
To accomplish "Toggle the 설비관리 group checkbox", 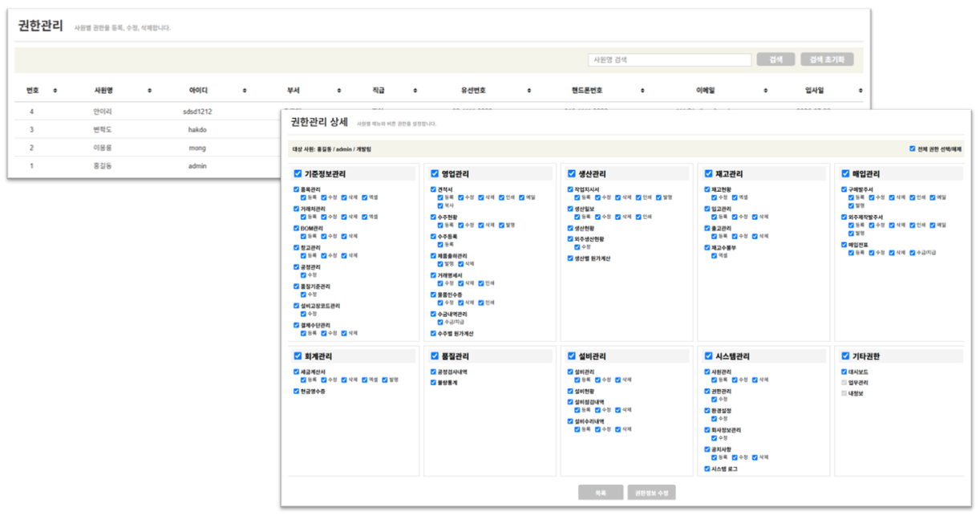I will [571, 356].
